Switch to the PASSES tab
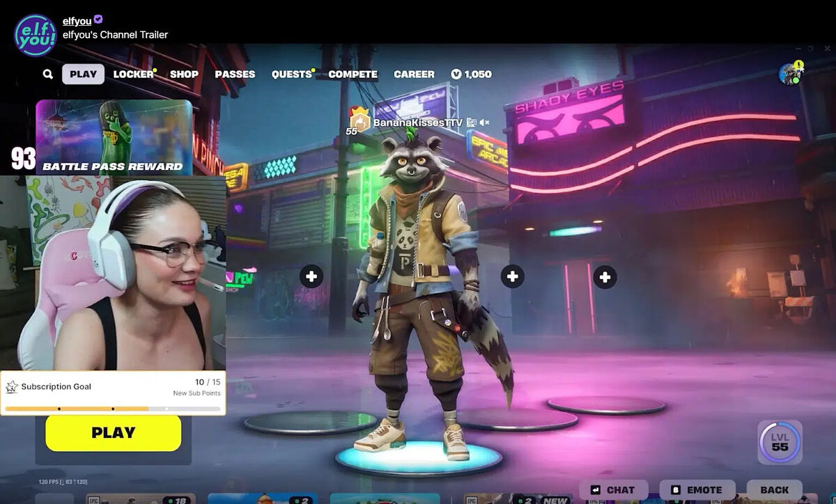Image resolution: width=836 pixels, height=504 pixels. point(235,74)
